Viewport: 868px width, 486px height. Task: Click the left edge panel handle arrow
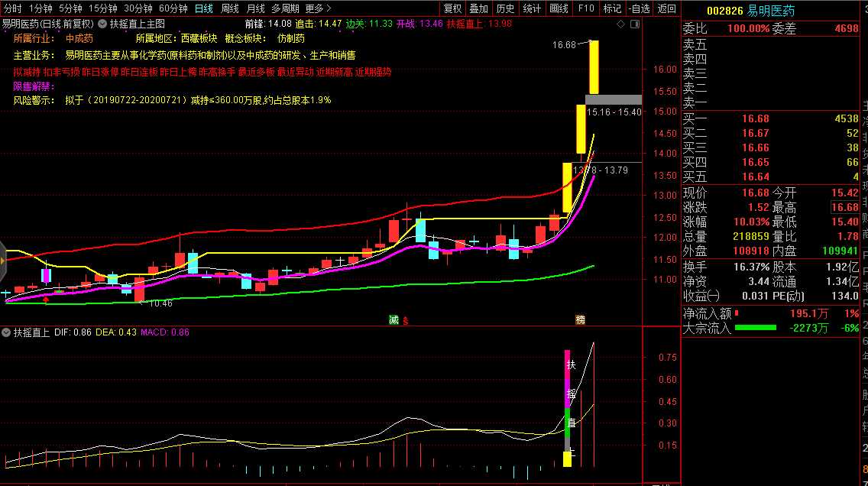click(2, 260)
